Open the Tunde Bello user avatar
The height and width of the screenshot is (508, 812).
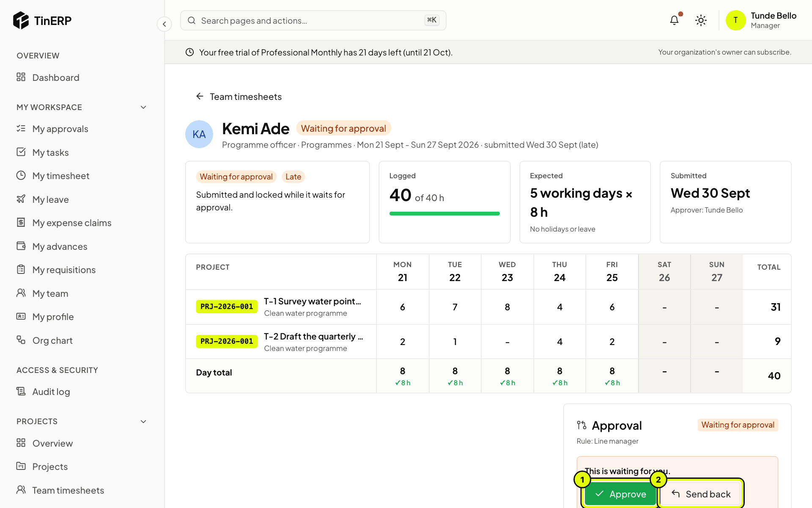735,20
